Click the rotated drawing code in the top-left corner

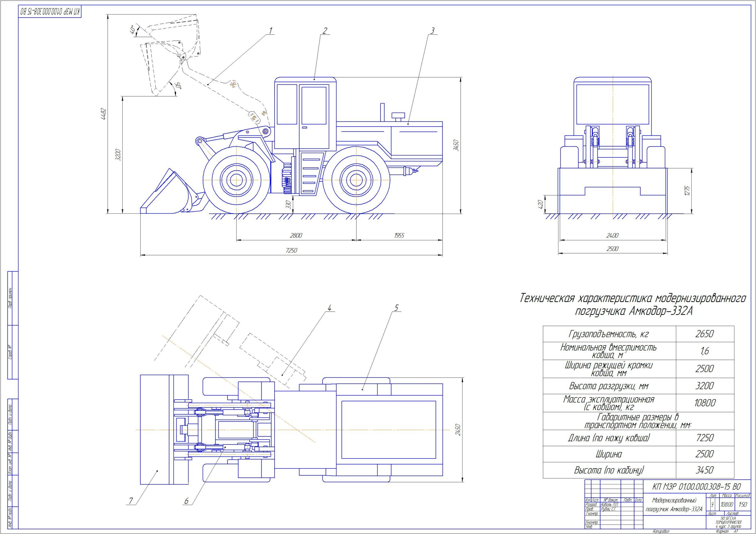point(50,12)
